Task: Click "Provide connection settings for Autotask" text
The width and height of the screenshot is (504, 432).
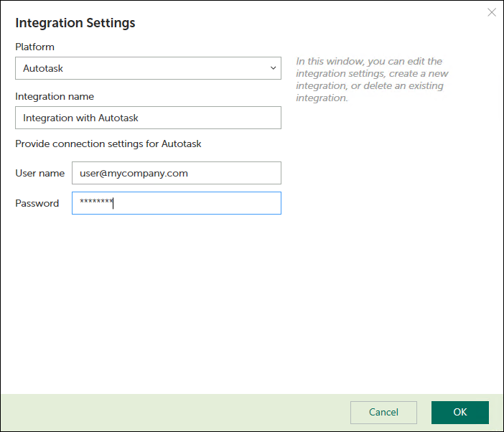Action: click(108, 144)
